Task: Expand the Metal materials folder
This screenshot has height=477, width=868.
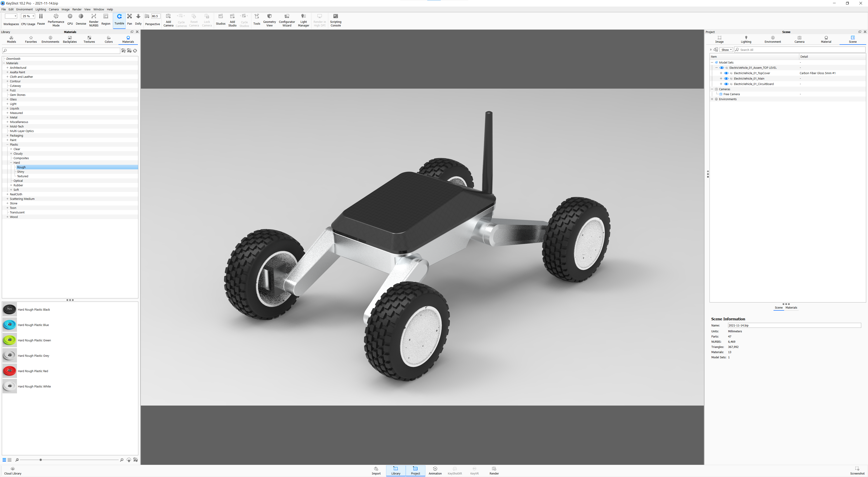Action: click(7, 117)
